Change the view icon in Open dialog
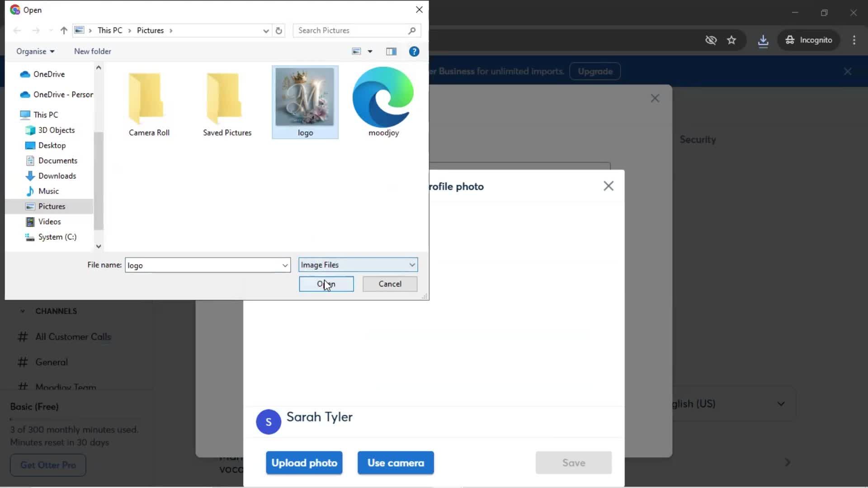The image size is (868, 488). pos(357,52)
